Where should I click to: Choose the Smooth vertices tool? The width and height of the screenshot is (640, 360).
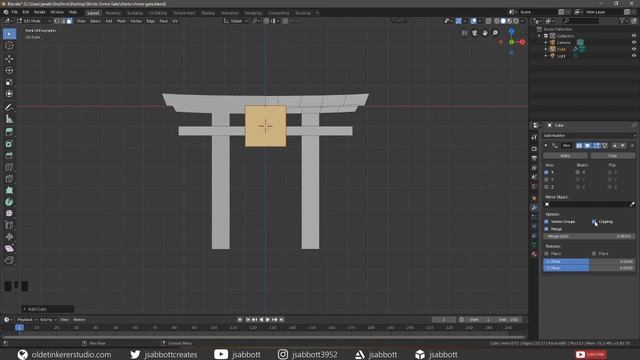click(x=9, y=213)
